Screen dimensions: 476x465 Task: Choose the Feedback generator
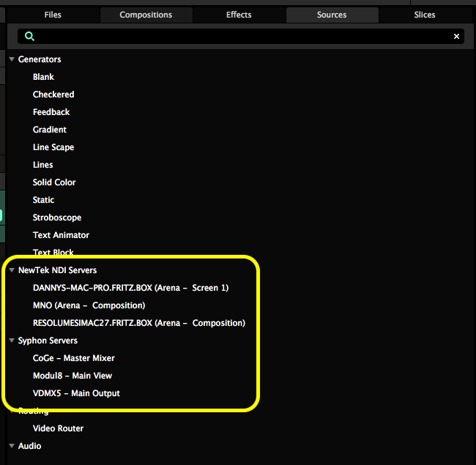pos(51,112)
